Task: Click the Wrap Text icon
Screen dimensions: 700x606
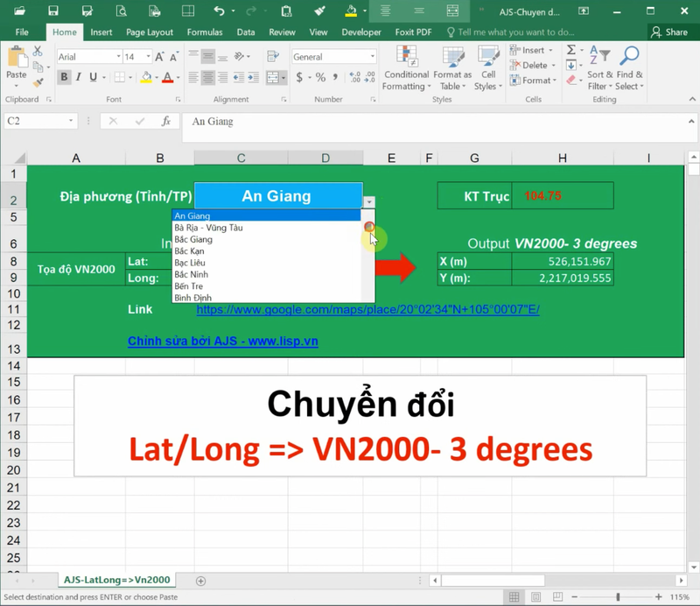Action: pyautogui.click(x=272, y=56)
